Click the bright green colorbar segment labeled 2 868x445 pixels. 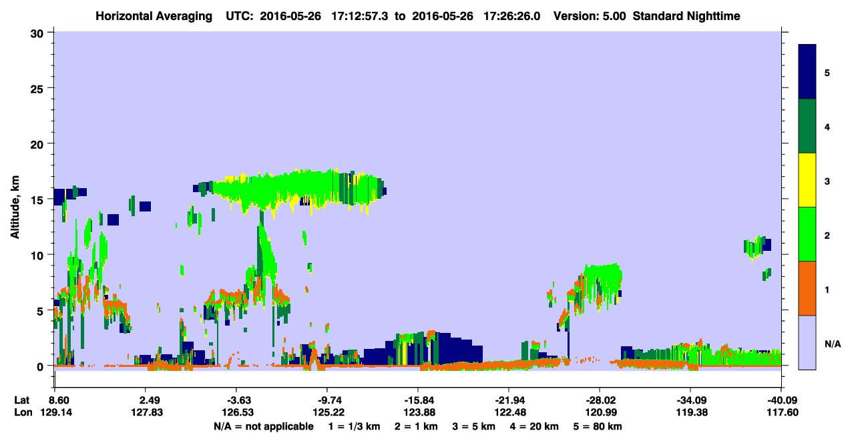point(807,234)
